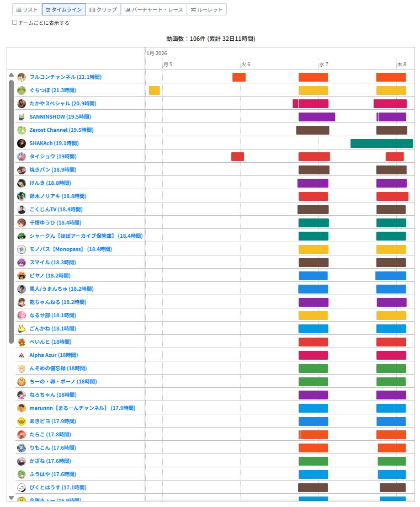Click the けんき avatar icon

click(22, 183)
